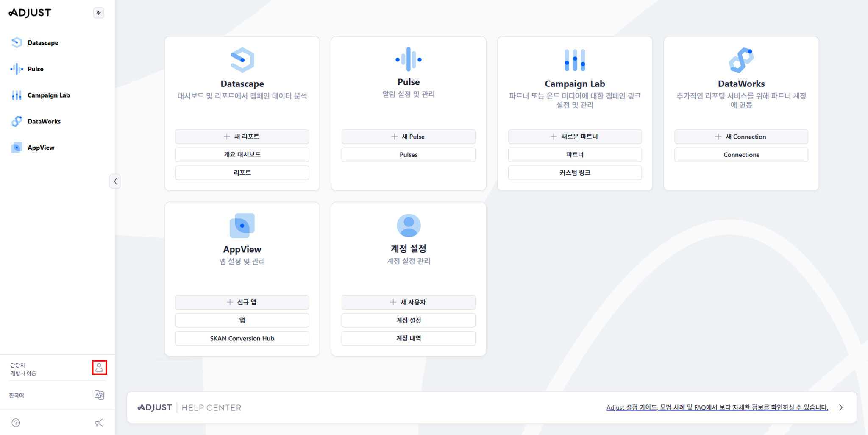Collapse the sidebar with the chevron handle
Viewport: 868px width, 435px height.
pyautogui.click(x=115, y=181)
